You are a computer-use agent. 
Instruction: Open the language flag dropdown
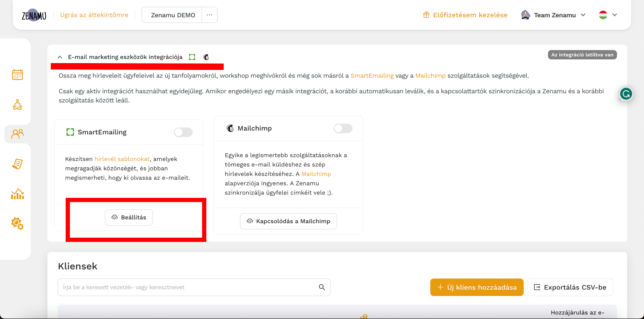click(x=608, y=15)
